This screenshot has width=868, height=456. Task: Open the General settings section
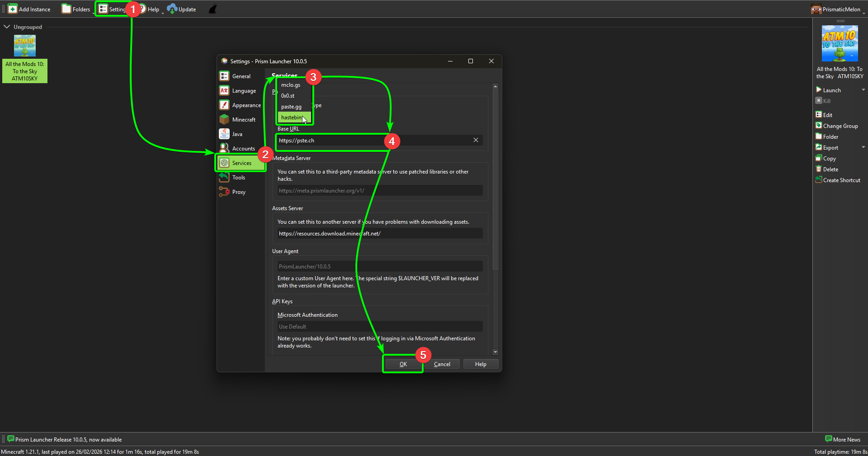click(x=241, y=76)
